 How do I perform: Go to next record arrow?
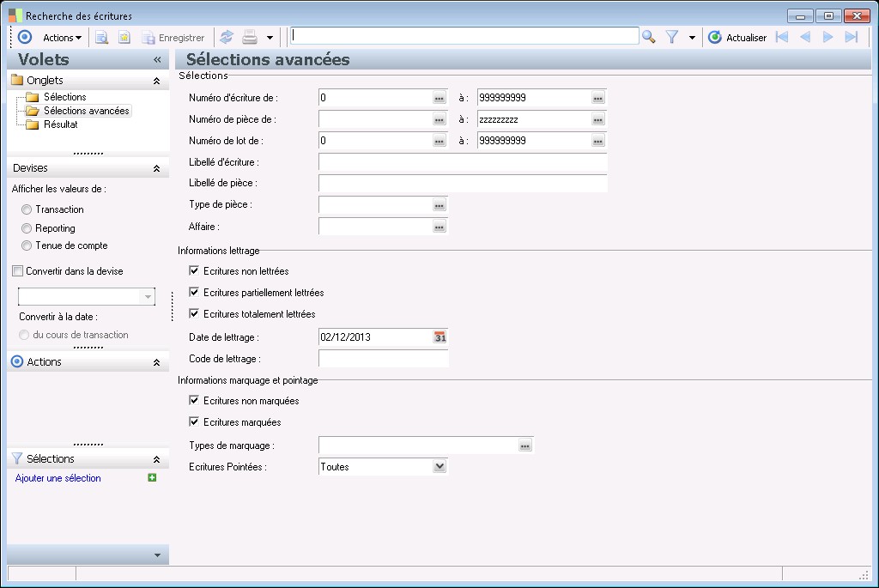(x=828, y=37)
